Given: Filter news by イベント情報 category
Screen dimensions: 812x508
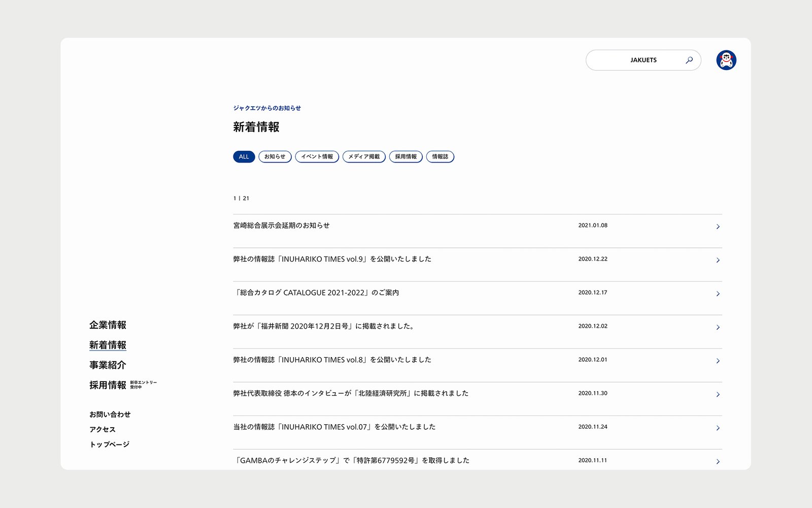Looking at the screenshot, I should pos(317,156).
